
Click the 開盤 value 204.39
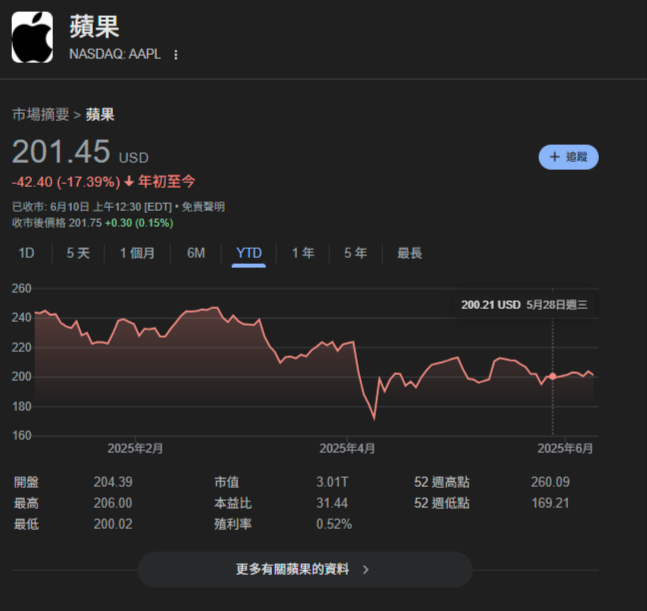click(113, 482)
